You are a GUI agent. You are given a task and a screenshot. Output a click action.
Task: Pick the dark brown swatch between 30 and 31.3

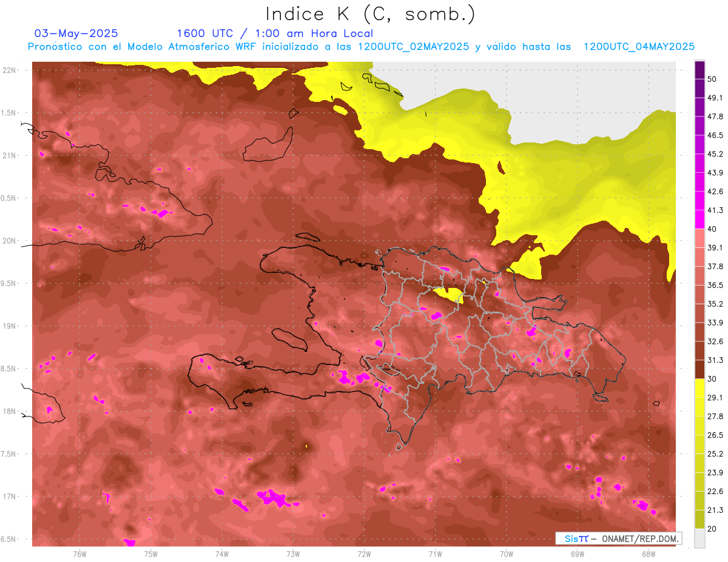pos(699,369)
